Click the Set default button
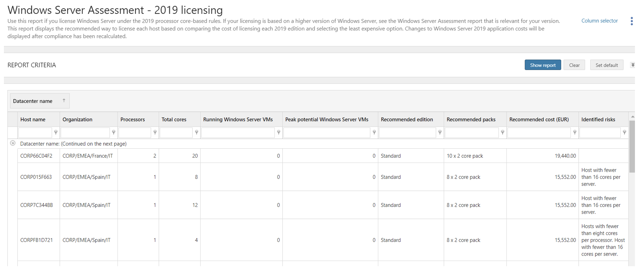Screen dimensions: 644x272 [607, 65]
